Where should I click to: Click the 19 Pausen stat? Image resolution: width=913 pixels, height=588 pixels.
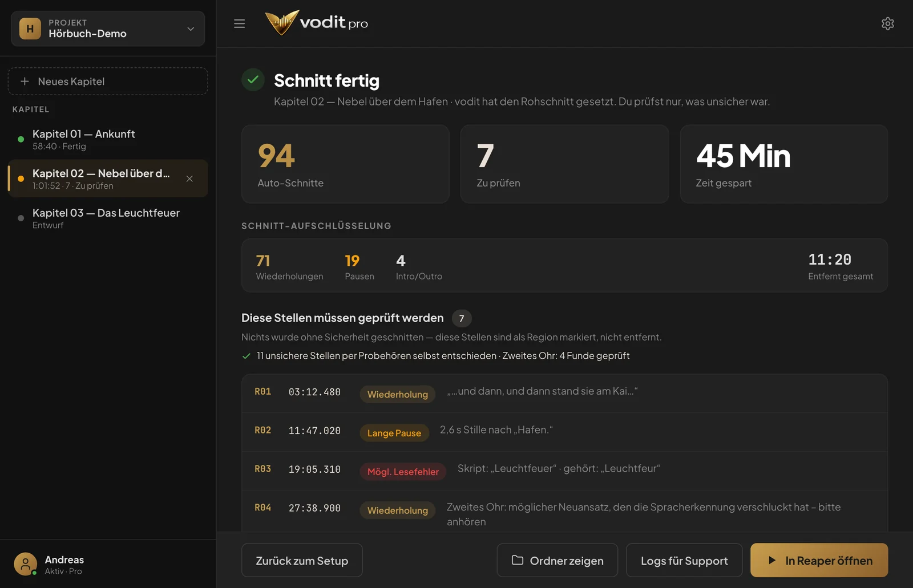point(359,266)
